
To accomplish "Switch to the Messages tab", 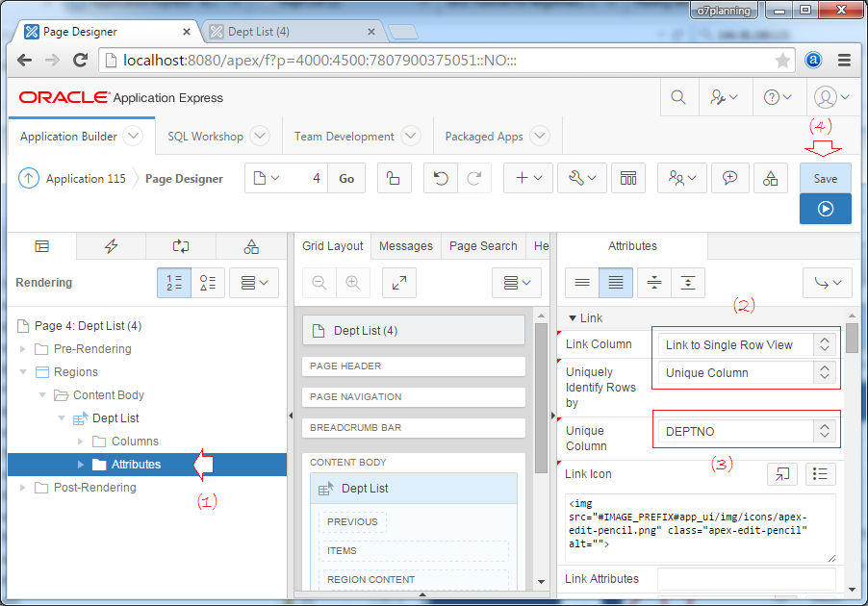I will (406, 246).
